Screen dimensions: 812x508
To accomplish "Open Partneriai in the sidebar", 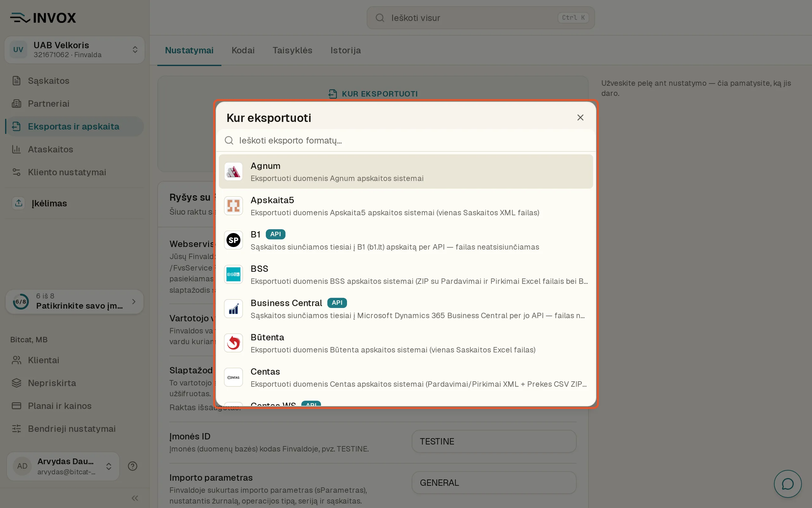I will coord(75,104).
